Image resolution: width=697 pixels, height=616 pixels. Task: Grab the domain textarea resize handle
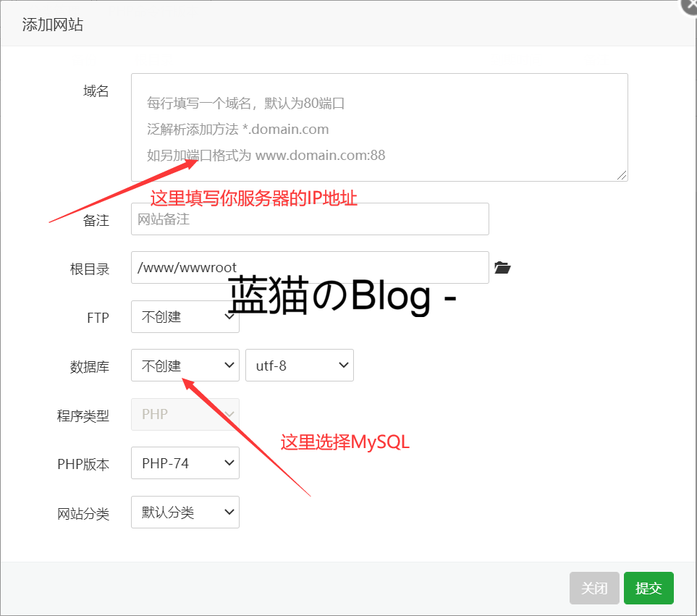(x=622, y=175)
